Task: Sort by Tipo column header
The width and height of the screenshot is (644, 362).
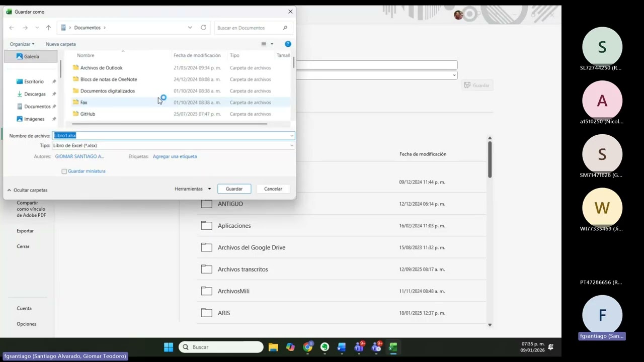Action: click(234, 55)
